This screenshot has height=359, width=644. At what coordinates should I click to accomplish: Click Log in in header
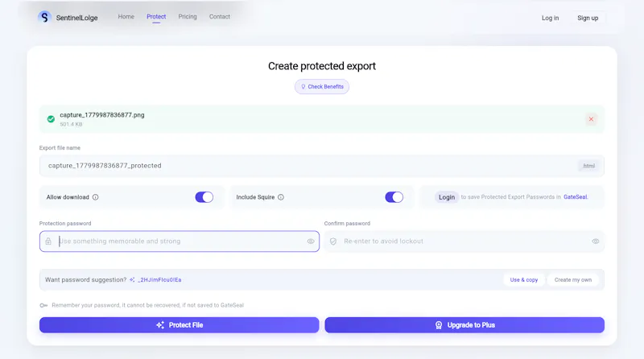[550, 18]
